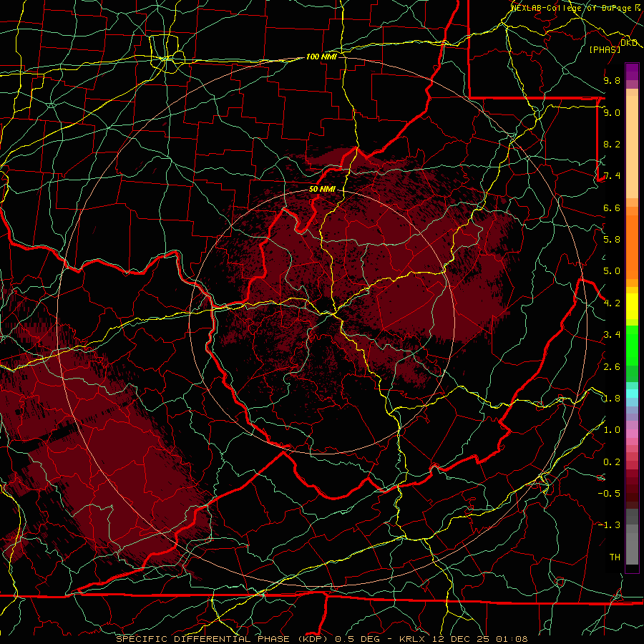644x644 pixels.
Task: Click the 9.8 value on the color scale
Action: 612,80
